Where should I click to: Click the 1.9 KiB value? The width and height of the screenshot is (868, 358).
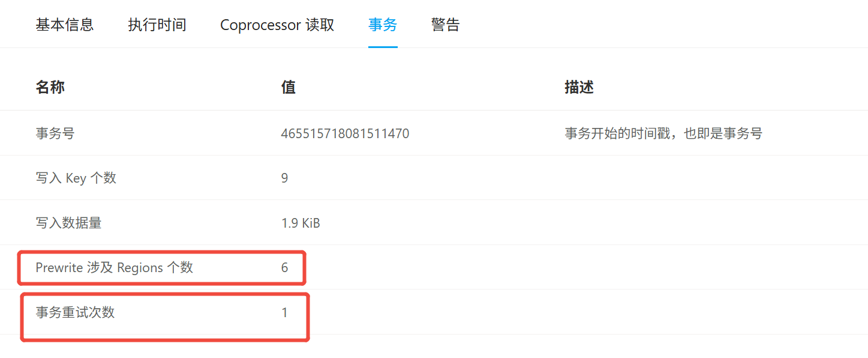click(x=301, y=223)
